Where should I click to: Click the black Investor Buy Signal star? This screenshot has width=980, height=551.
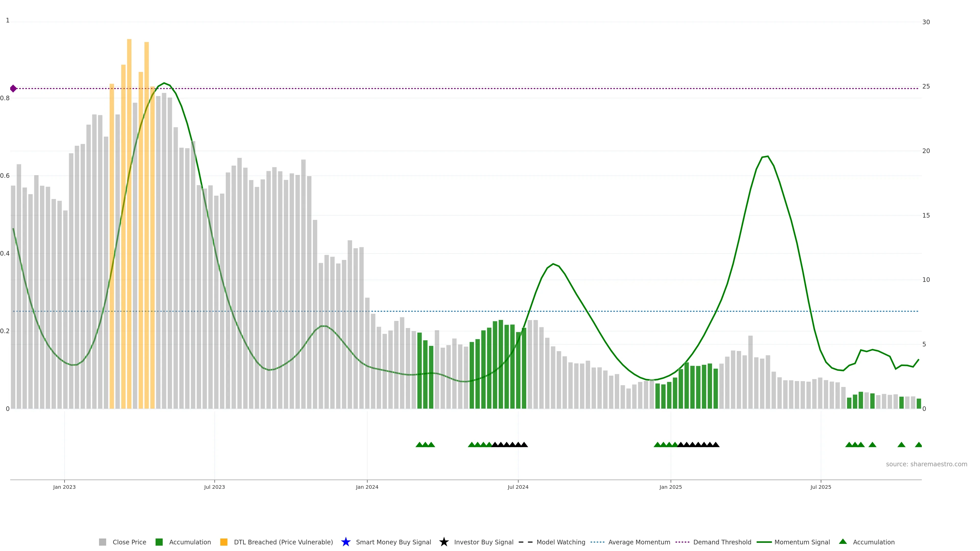pos(444,542)
